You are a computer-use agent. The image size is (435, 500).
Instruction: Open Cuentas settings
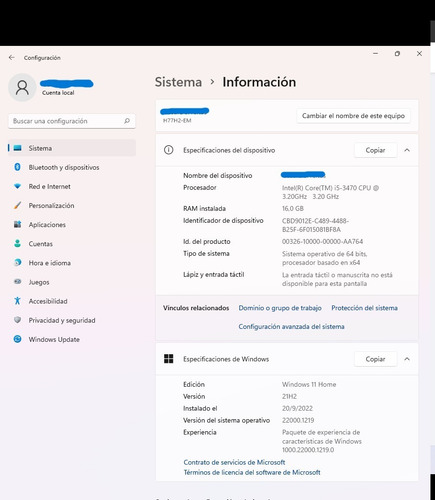point(72,244)
